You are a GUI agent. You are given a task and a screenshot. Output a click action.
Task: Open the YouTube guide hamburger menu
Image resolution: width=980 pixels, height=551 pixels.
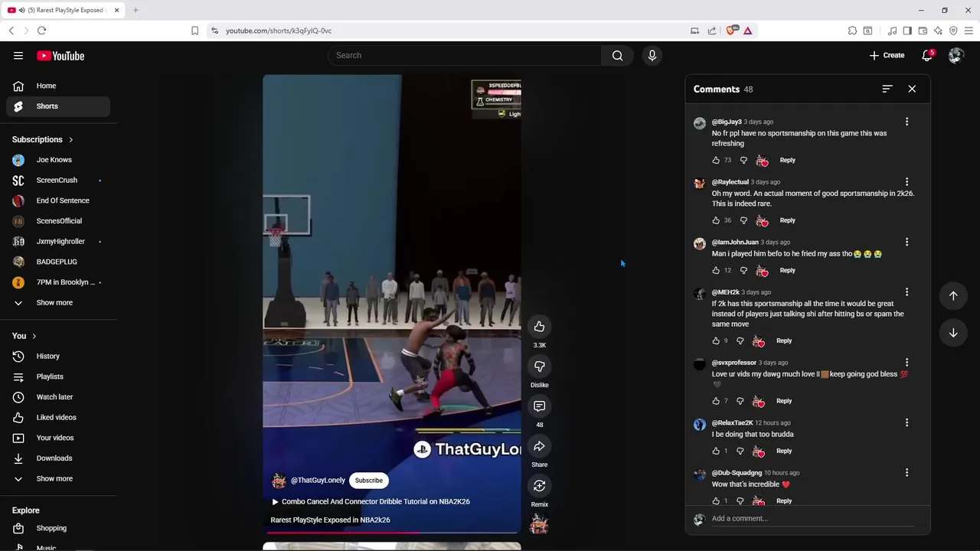point(18,55)
